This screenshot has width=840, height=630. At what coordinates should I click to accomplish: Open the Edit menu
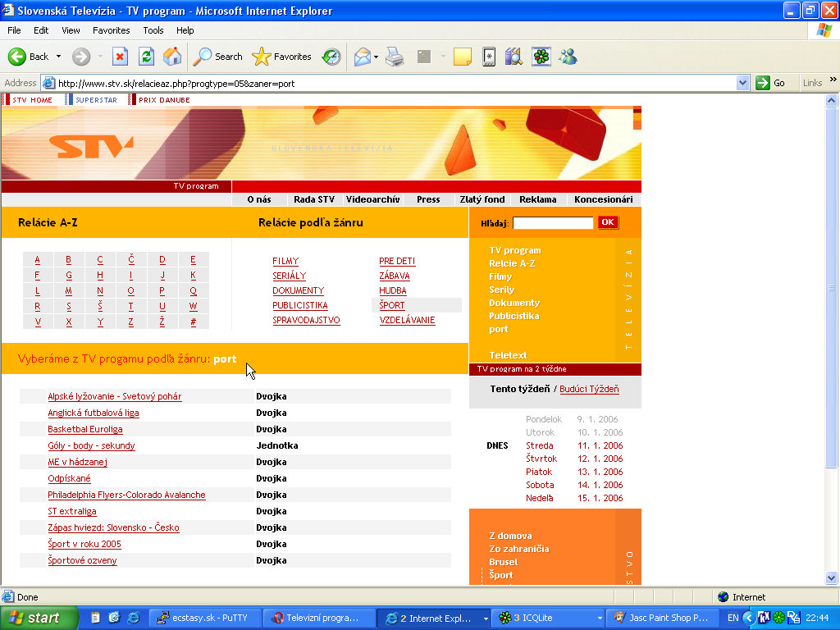coord(41,30)
